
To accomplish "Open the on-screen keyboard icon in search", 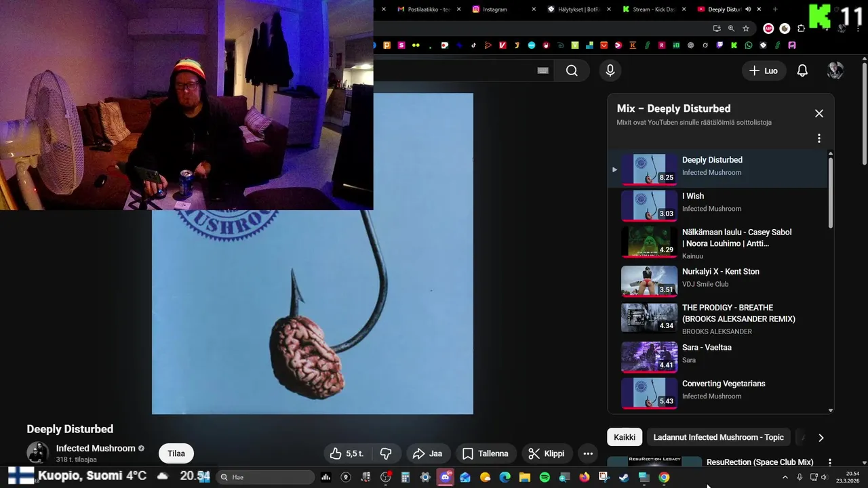I will (x=542, y=70).
